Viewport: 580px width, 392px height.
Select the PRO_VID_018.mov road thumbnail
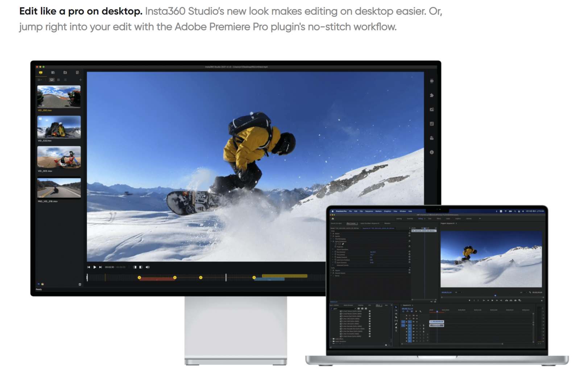(x=59, y=188)
